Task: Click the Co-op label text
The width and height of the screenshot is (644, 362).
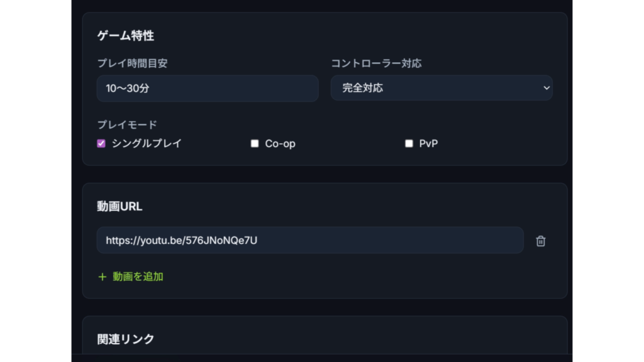Action: [x=280, y=143]
